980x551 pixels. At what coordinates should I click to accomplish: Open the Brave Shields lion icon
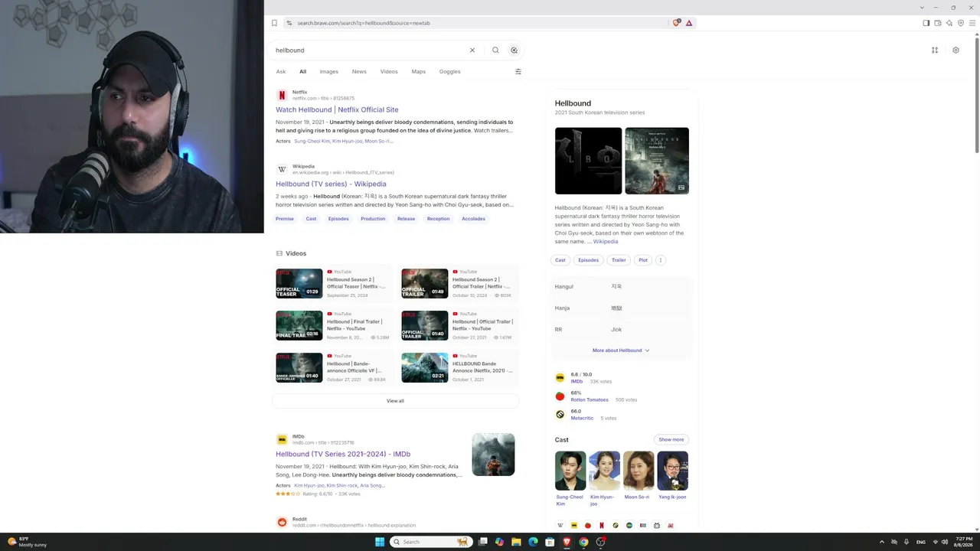(x=676, y=23)
